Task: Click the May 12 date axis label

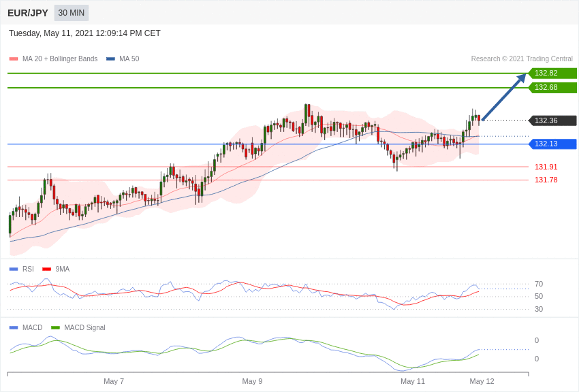Action: (x=482, y=381)
